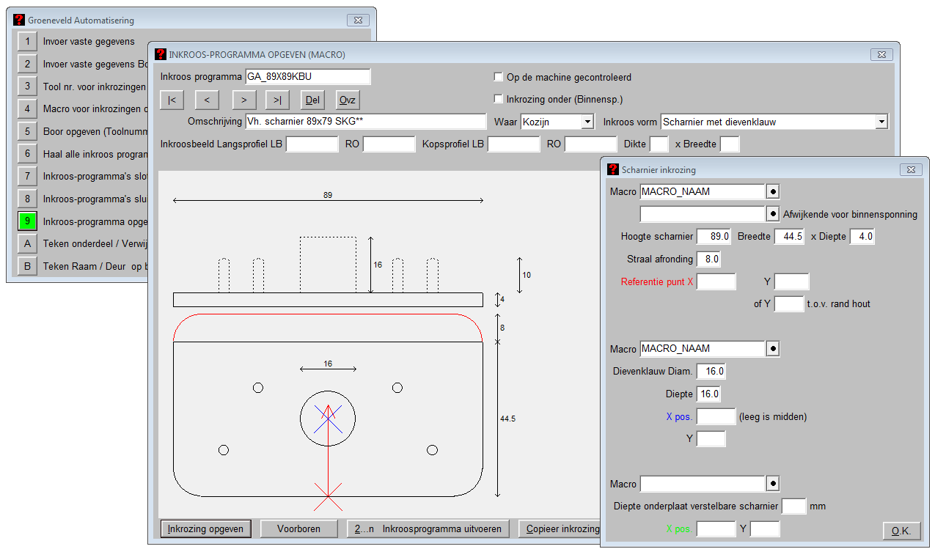Jump to last record with >| button

[277, 100]
